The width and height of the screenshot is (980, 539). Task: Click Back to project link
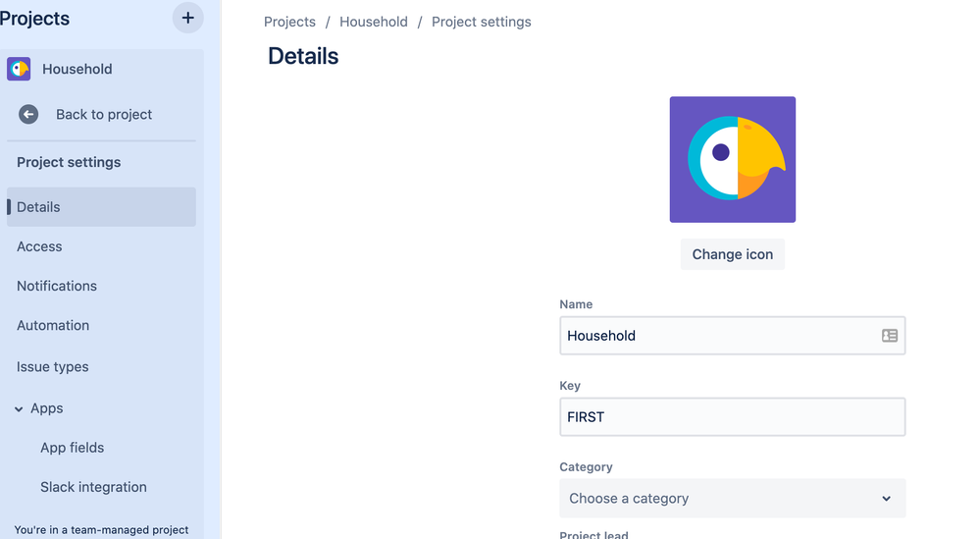click(x=104, y=115)
